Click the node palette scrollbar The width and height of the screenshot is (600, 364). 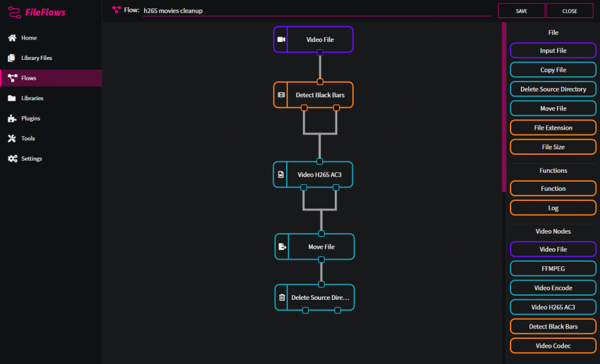coord(504,107)
